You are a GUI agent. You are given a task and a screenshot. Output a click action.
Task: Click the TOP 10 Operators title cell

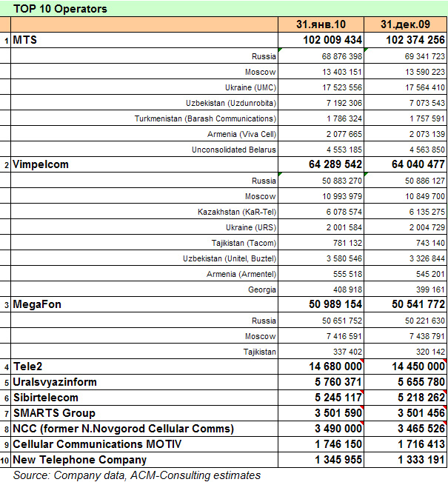[61, 9]
